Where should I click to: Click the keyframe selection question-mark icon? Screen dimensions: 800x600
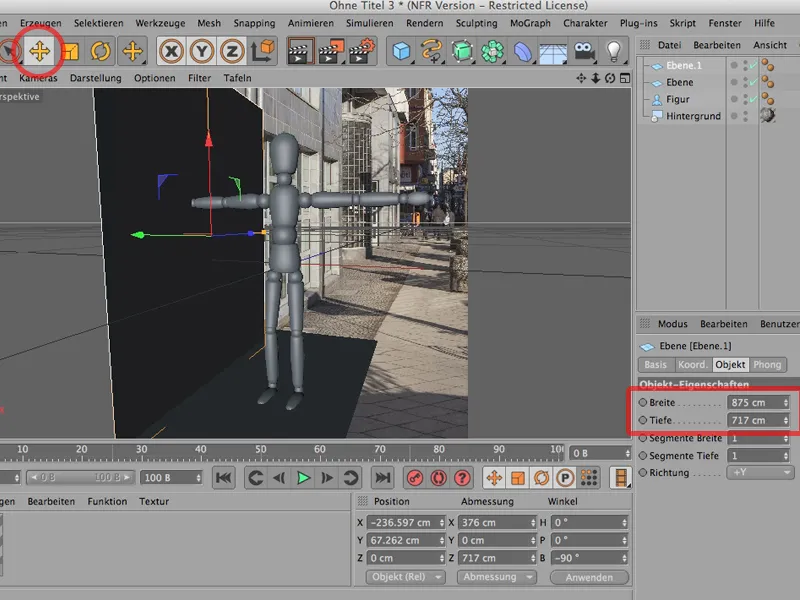(x=462, y=478)
